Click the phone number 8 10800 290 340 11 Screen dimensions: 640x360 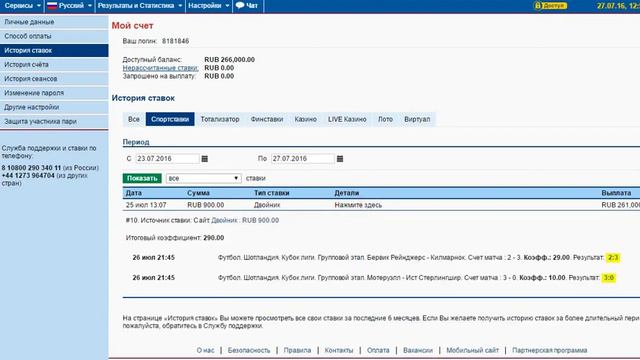(x=31, y=168)
